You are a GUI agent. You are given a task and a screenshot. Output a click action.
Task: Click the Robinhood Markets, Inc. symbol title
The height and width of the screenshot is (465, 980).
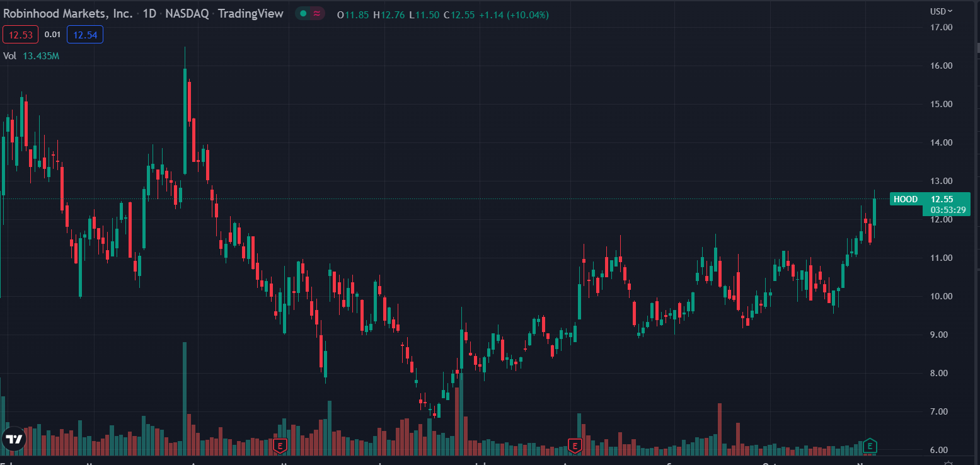click(x=68, y=13)
